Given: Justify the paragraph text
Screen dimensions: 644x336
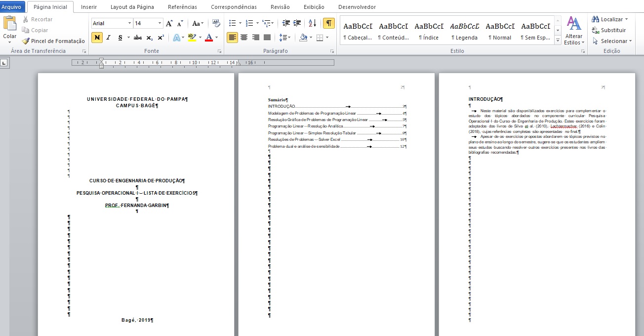Looking at the screenshot, I should pos(267,38).
